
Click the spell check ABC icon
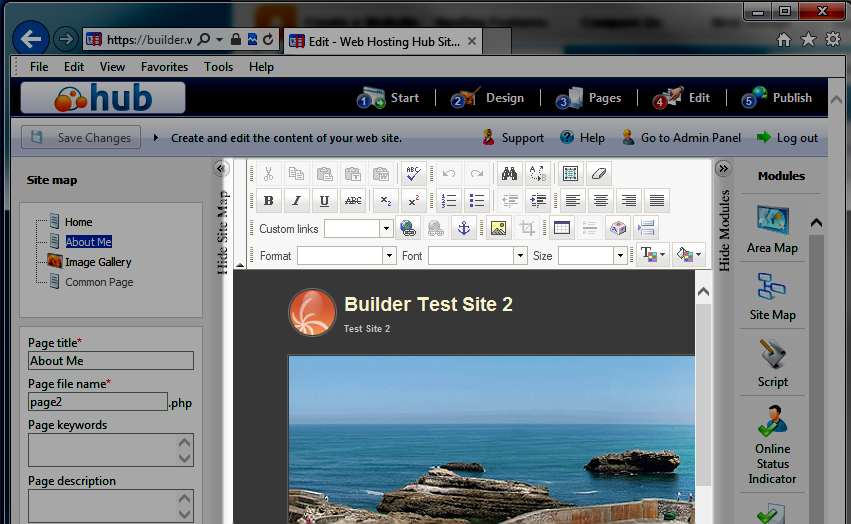click(x=414, y=174)
